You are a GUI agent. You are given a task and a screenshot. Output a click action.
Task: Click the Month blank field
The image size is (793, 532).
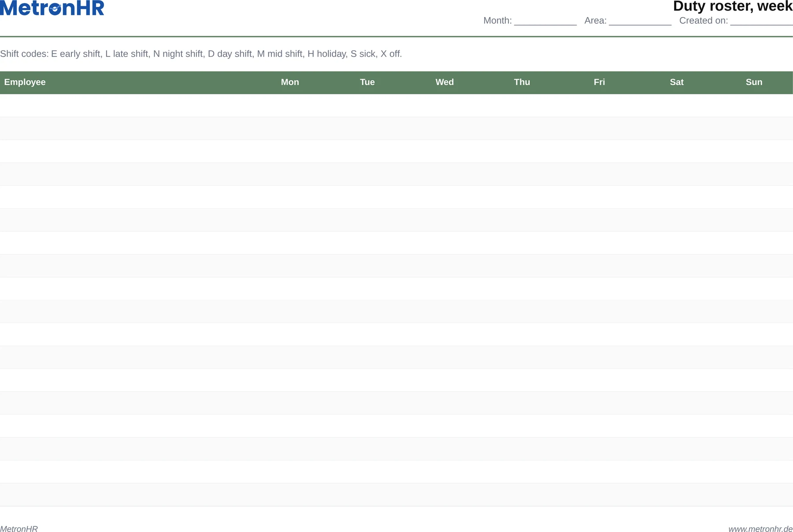tap(545, 21)
